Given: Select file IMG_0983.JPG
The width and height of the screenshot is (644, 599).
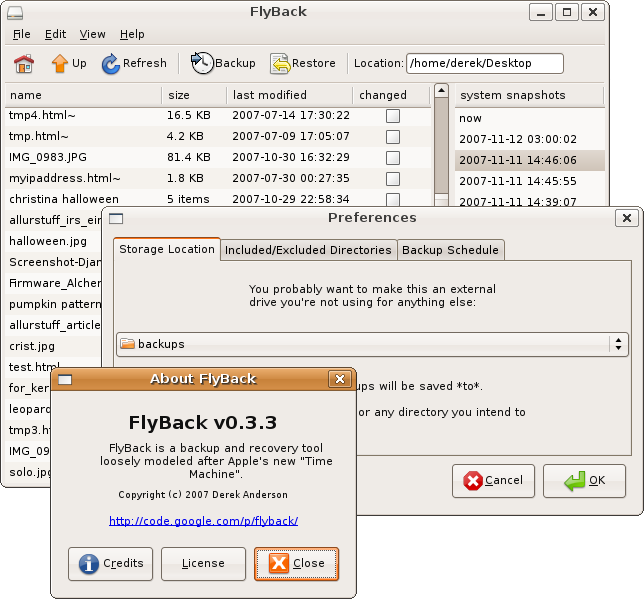Looking at the screenshot, I should coord(218,158).
